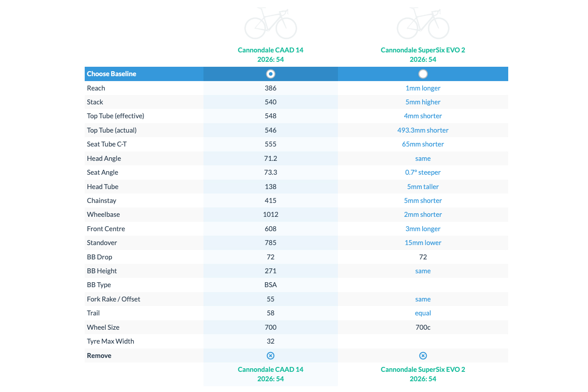Click the CAAD 14 Stack value 540
This screenshot has width=588, height=392.
click(271, 102)
